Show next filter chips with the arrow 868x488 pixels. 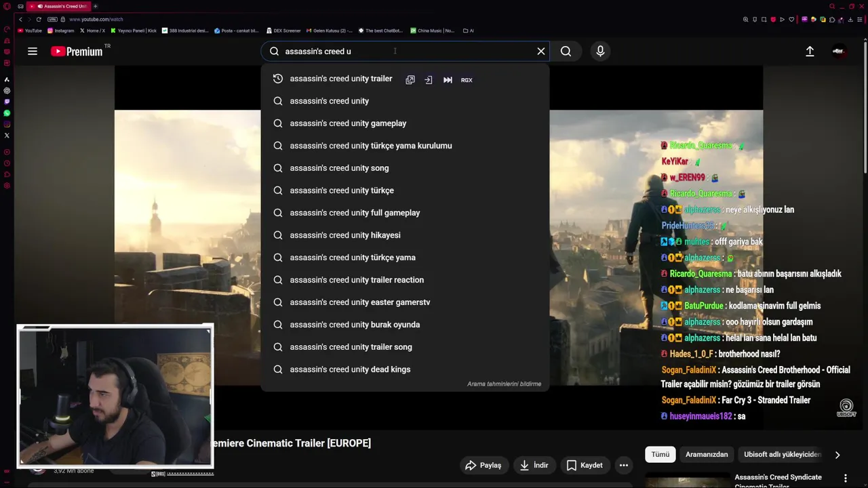point(837,455)
